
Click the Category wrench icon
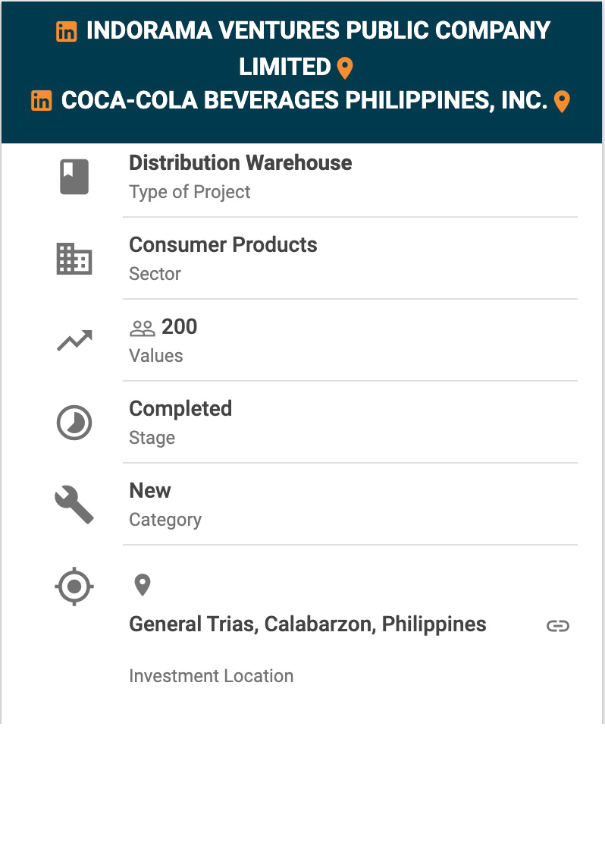(74, 505)
